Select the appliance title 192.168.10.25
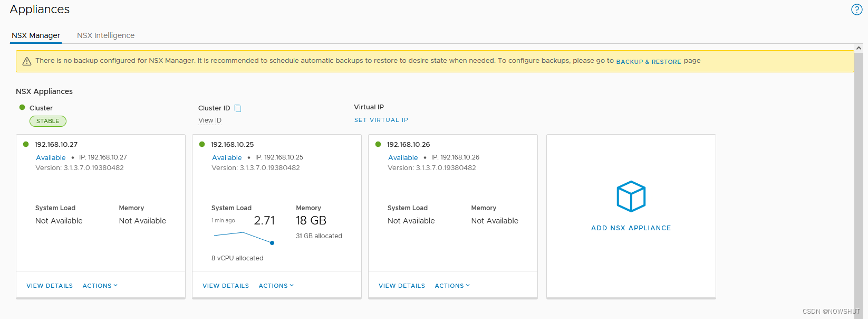 (x=232, y=144)
